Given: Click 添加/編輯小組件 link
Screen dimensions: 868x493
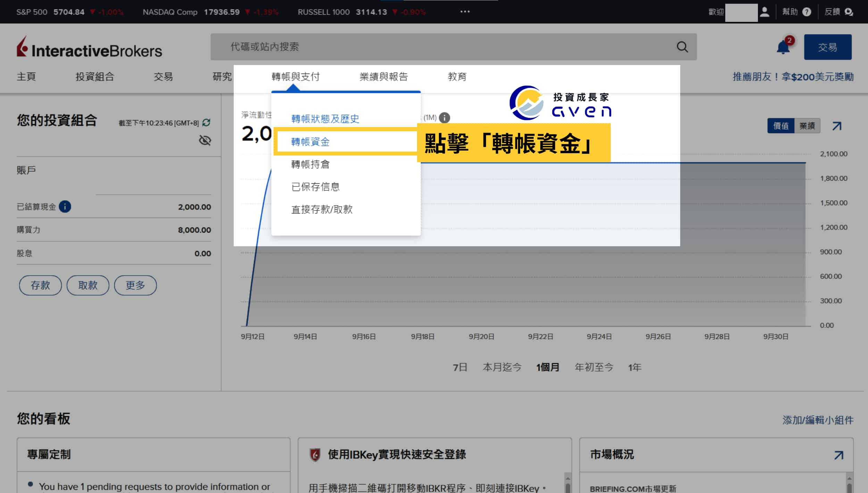Looking at the screenshot, I should (x=818, y=420).
